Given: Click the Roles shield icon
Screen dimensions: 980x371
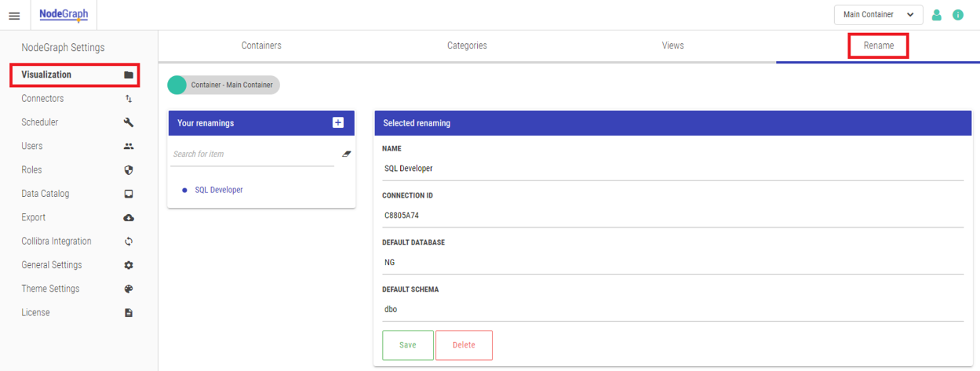Looking at the screenshot, I should coord(129,170).
